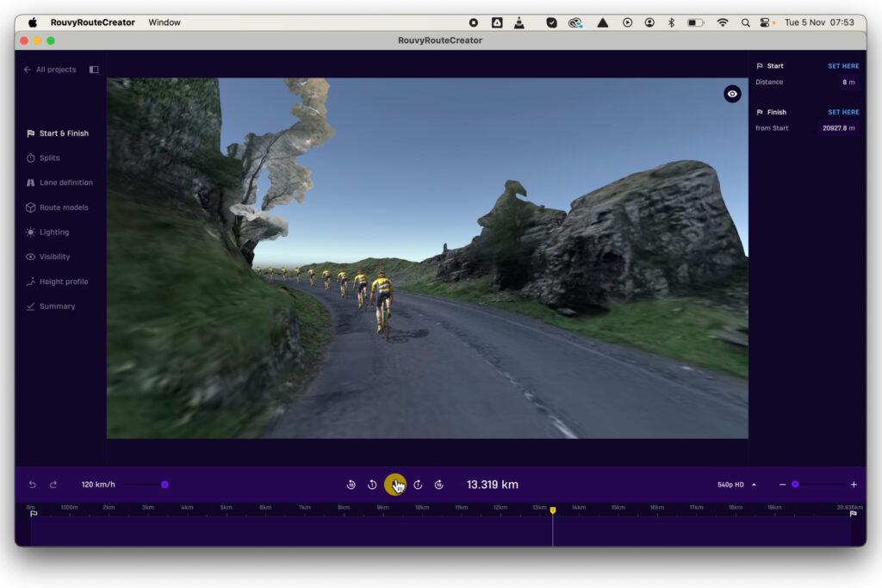The height and width of the screenshot is (588, 882).
Task: Rewind playback by 1 step
Action: click(372, 485)
